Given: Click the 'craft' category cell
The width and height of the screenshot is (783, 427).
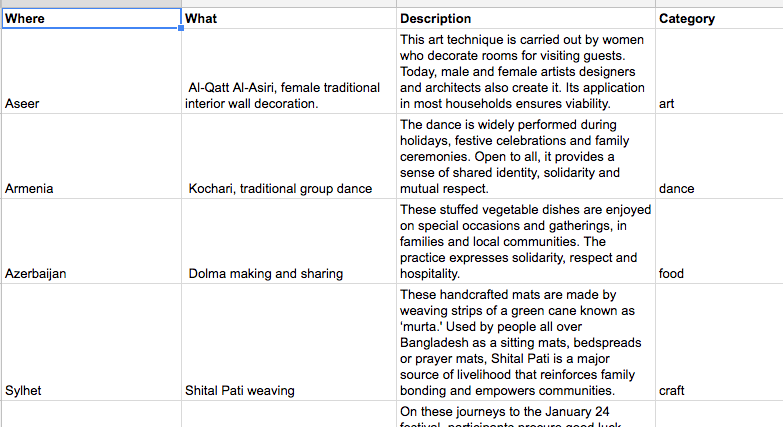Looking at the screenshot, I should coord(718,342).
